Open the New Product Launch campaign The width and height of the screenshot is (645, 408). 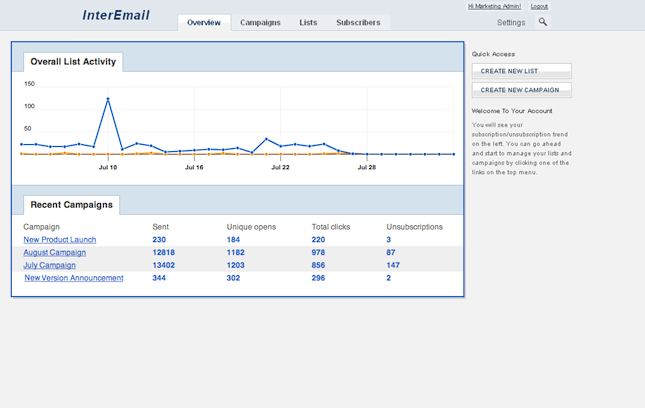click(x=59, y=240)
